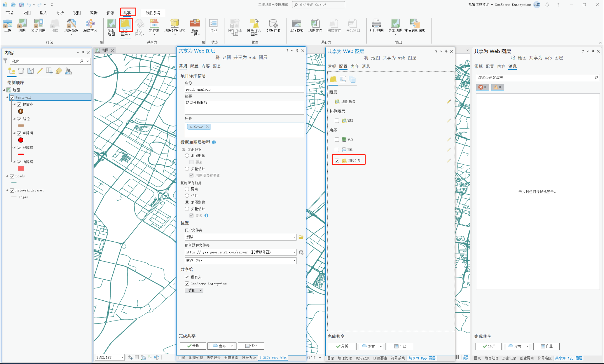Open the 深度学习 package icon
Image resolution: width=604 pixels, height=364 pixels.
(90, 26)
